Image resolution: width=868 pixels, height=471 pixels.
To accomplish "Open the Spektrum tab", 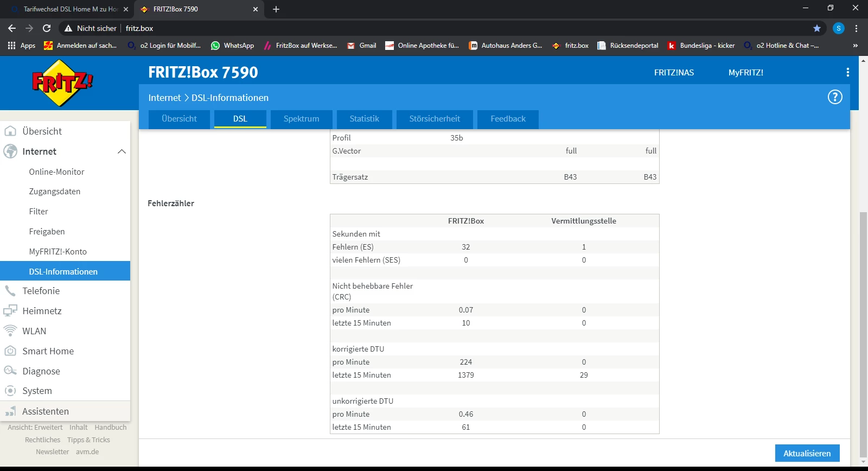I will (x=301, y=119).
